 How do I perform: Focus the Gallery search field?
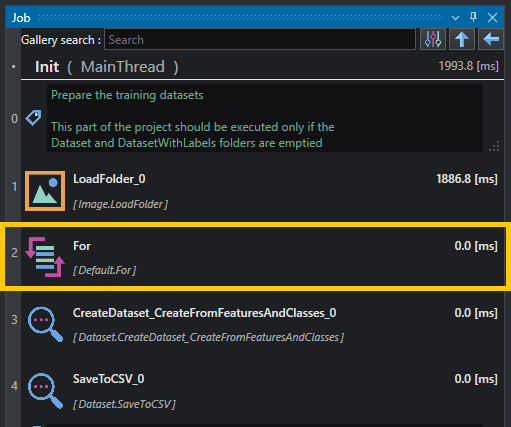click(260, 39)
